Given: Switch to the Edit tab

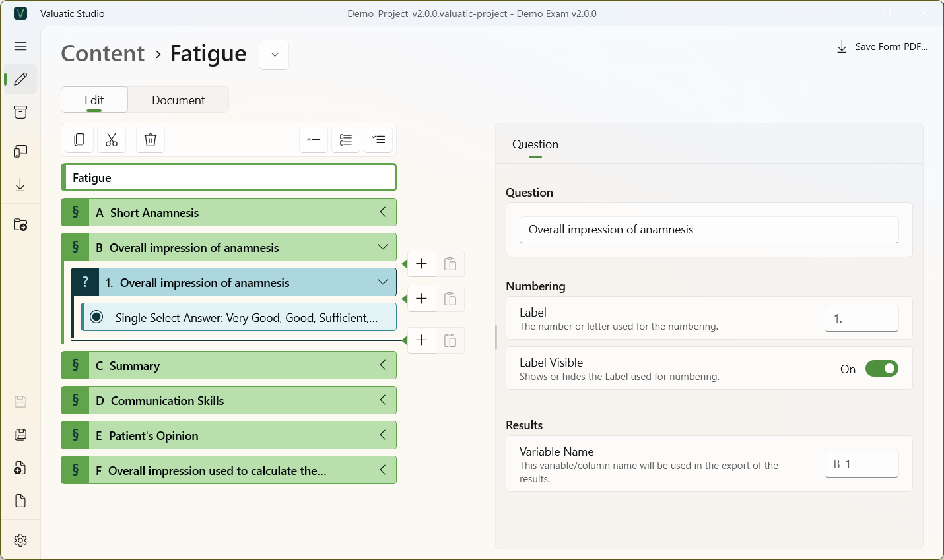Looking at the screenshot, I should pyautogui.click(x=94, y=100).
